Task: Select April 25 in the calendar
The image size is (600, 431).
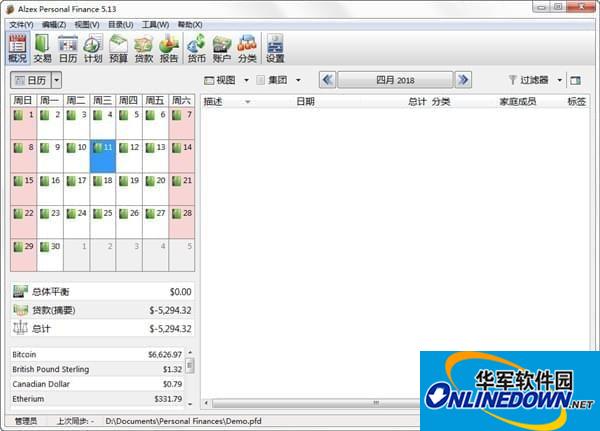Action: pos(103,222)
